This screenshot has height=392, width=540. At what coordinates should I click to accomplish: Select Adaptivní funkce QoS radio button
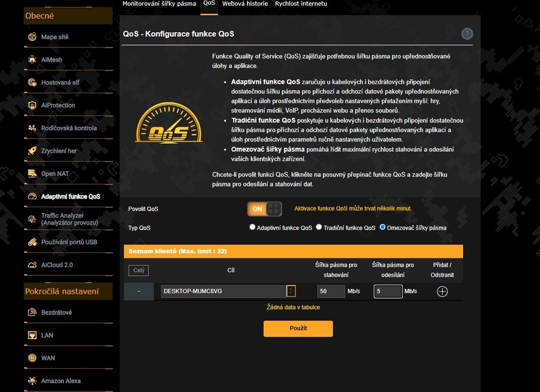[252, 227]
